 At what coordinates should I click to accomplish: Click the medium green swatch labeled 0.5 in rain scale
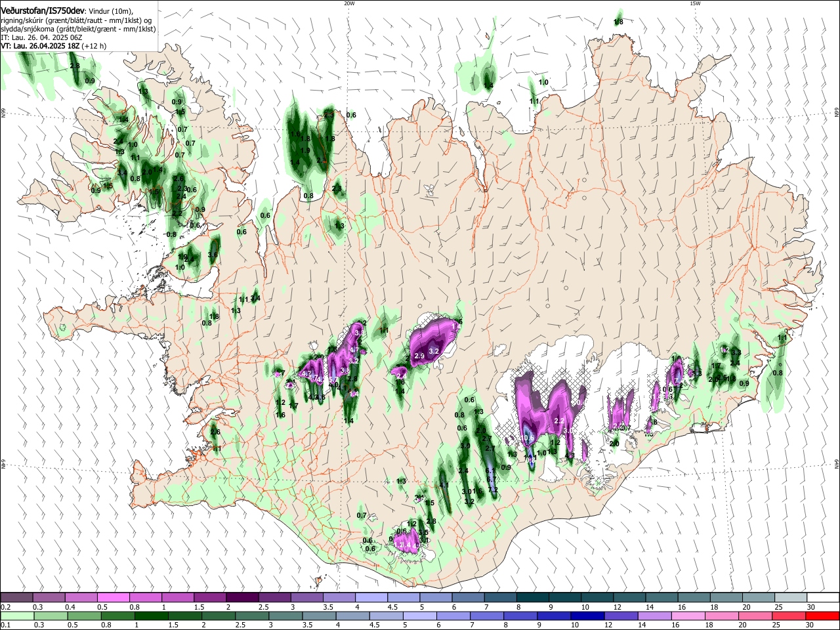(x=84, y=616)
